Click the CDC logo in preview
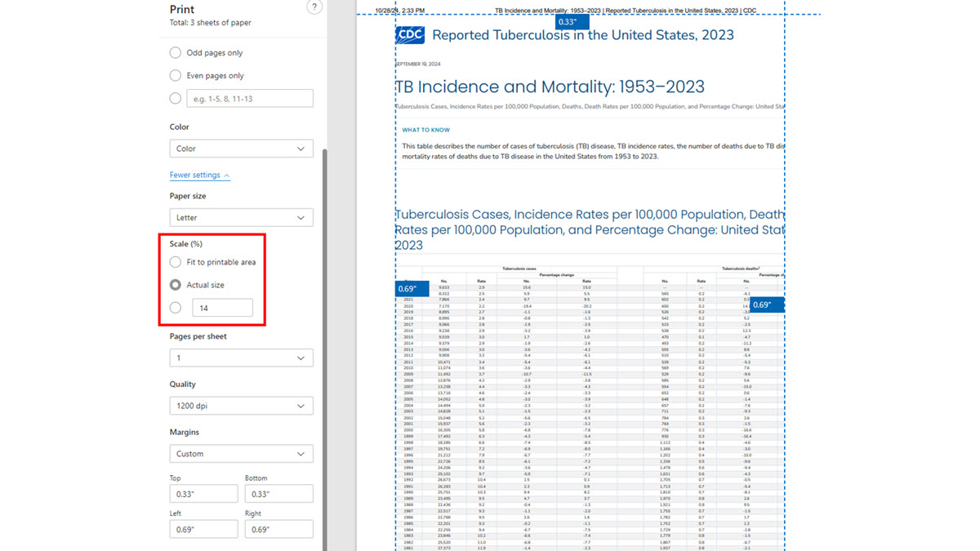This screenshot has width=980, height=551. pos(410,35)
